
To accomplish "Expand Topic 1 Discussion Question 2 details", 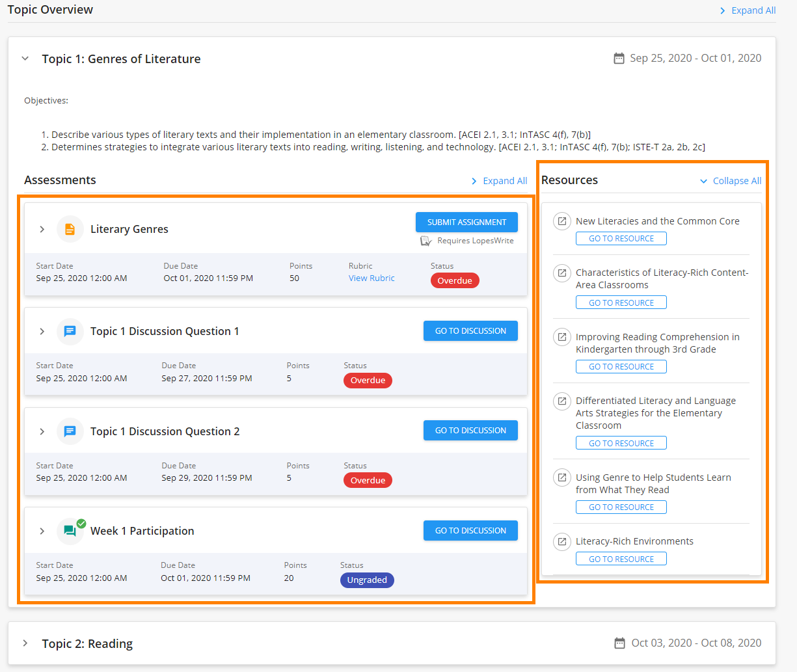I will click(x=42, y=431).
